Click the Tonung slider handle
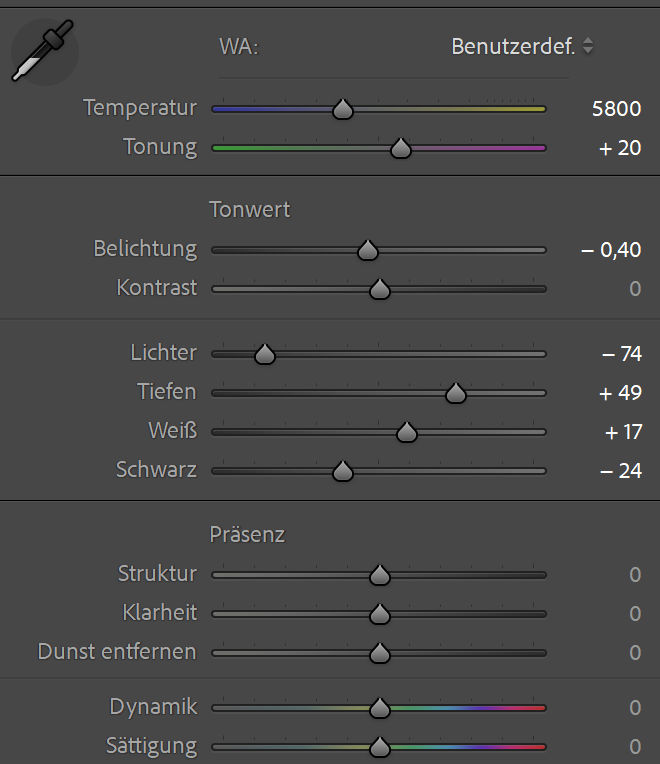 [x=401, y=148]
